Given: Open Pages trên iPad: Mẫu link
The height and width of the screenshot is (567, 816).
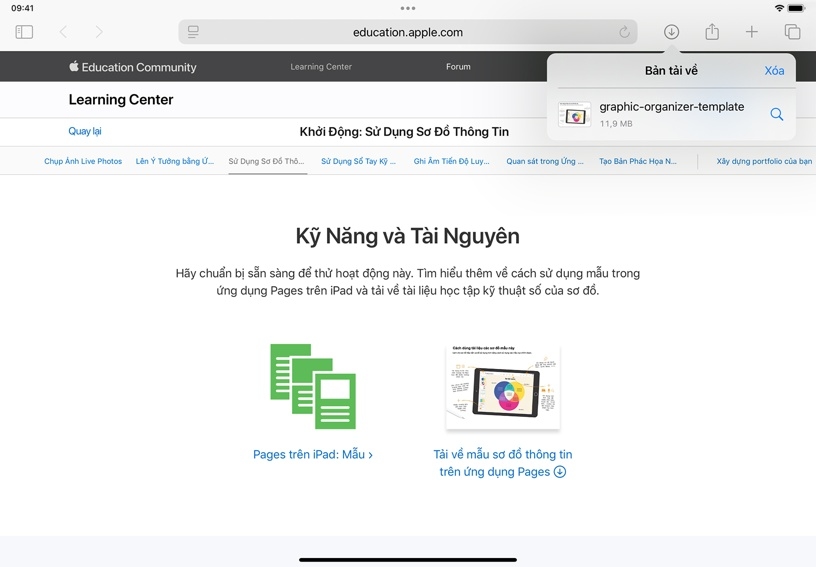Looking at the screenshot, I should tap(312, 454).
